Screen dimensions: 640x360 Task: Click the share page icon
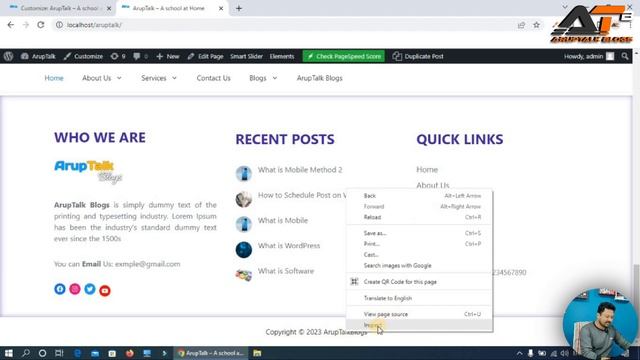[521, 25]
